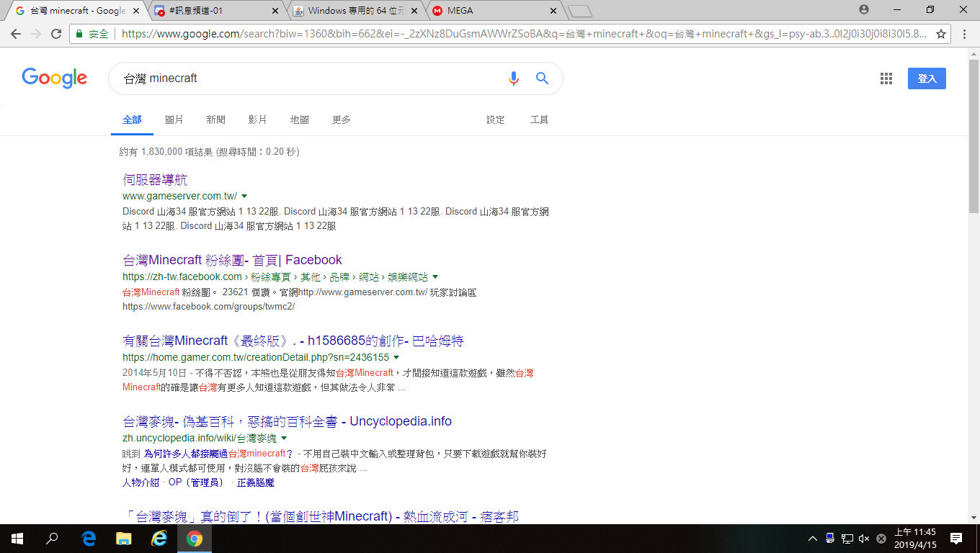Click the 為何許多人都接觸過台灣minecraft link
Screen dimensions: 980x553
point(218,454)
